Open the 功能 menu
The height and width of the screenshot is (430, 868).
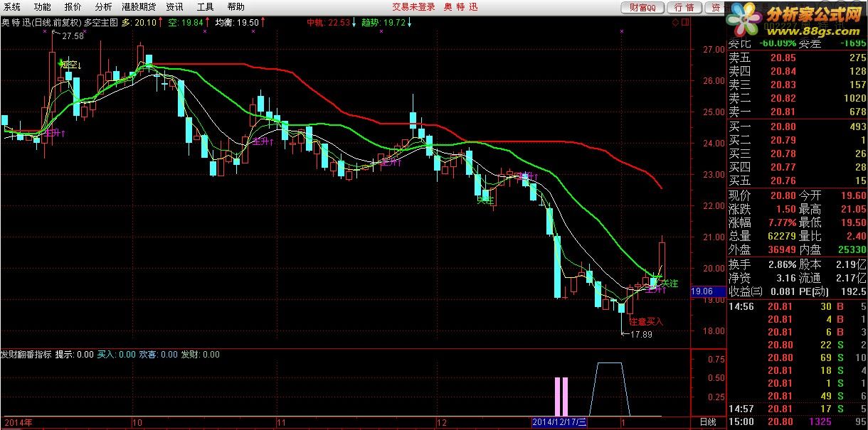coord(43,7)
